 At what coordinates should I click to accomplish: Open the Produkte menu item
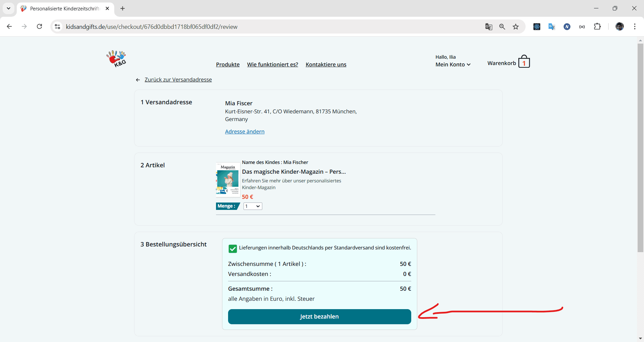227,64
